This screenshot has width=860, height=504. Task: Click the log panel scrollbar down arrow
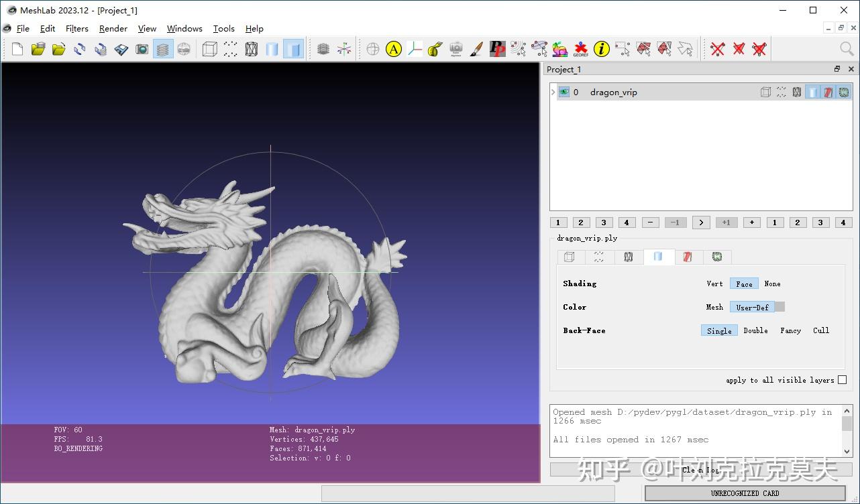tap(847, 452)
